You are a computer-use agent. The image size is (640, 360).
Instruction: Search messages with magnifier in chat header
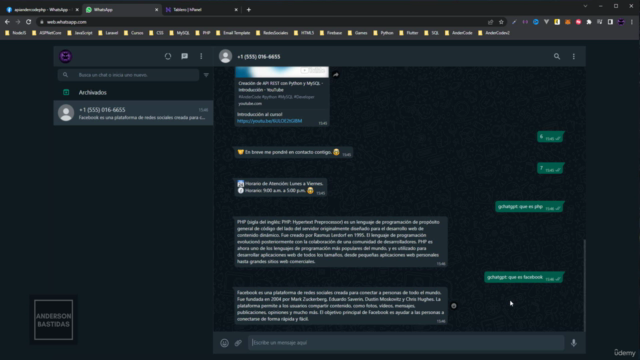click(x=557, y=56)
